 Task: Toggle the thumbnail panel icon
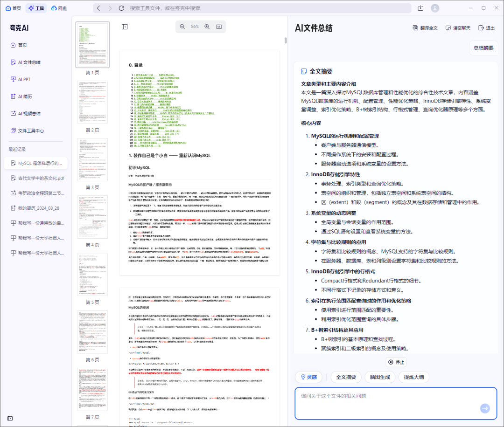click(125, 27)
